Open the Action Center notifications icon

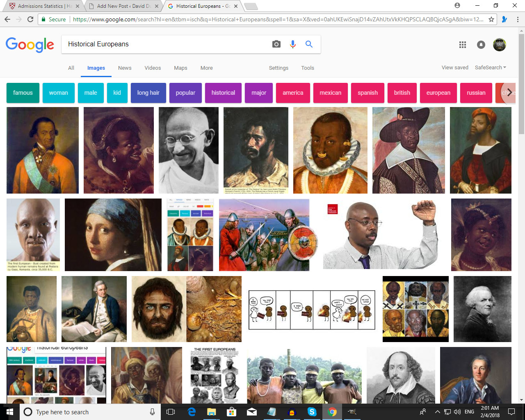tap(511, 412)
